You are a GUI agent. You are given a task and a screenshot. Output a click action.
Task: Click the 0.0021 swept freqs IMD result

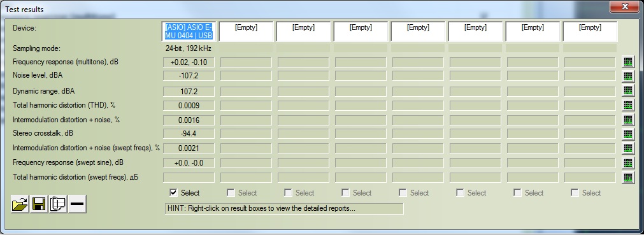[x=189, y=148]
